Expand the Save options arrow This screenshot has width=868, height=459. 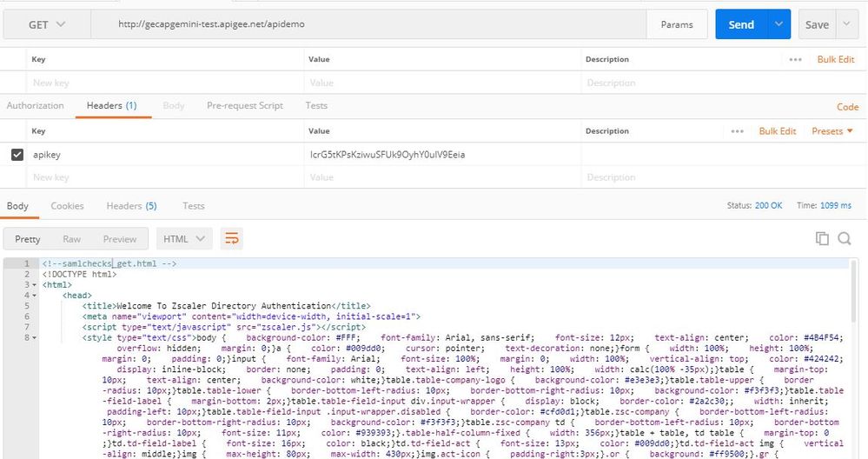click(x=846, y=24)
